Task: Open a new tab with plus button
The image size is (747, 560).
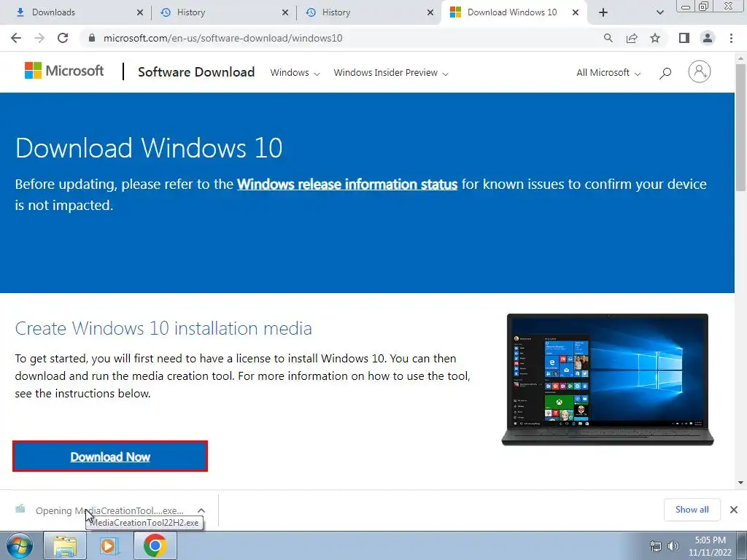Action: pos(603,12)
